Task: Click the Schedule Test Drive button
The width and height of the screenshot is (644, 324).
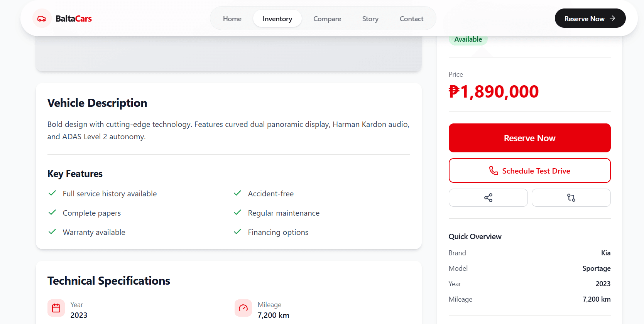Action: pyautogui.click(x=529, y=170)
